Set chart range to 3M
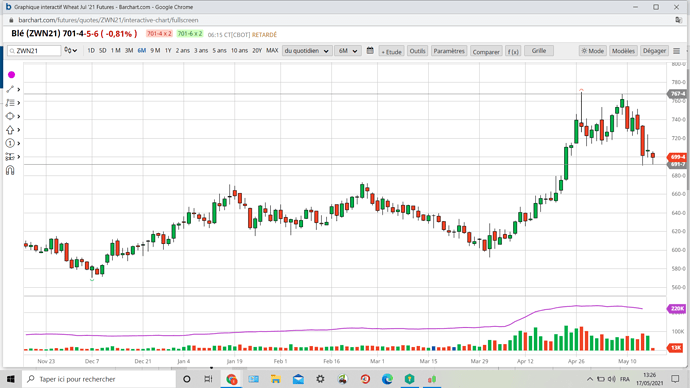690x388 pixels. point(129,51)
